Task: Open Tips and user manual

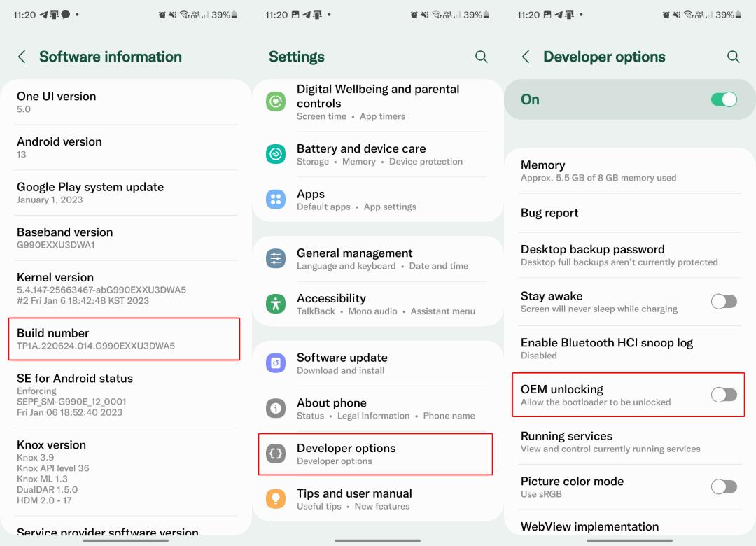Action: click(x=377, y=499)
